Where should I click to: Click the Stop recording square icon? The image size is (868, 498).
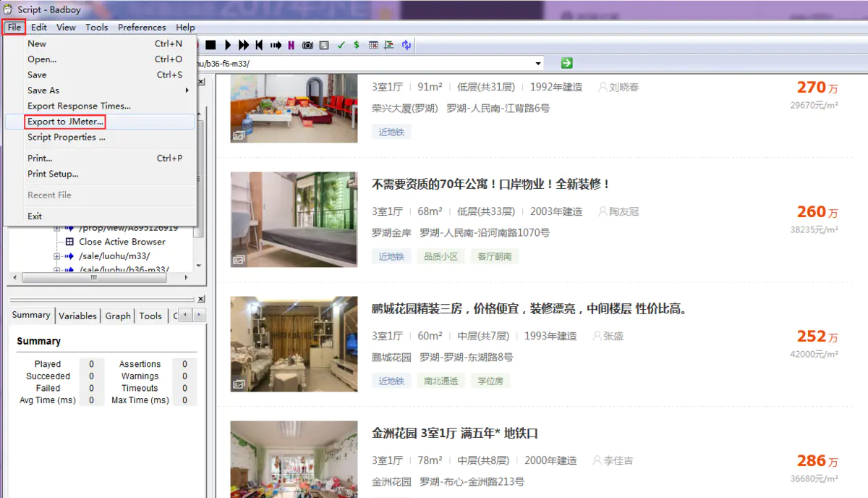pyautogui.click(x=210, y=45)
